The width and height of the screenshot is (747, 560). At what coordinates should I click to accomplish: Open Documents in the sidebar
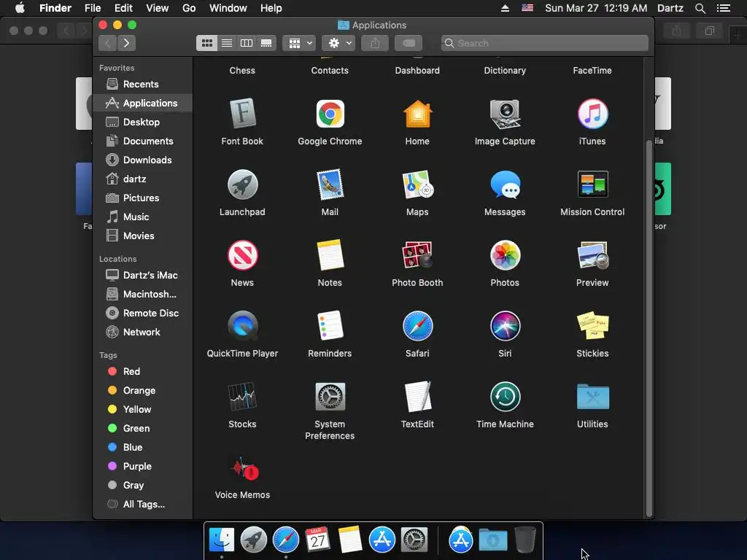142,141
